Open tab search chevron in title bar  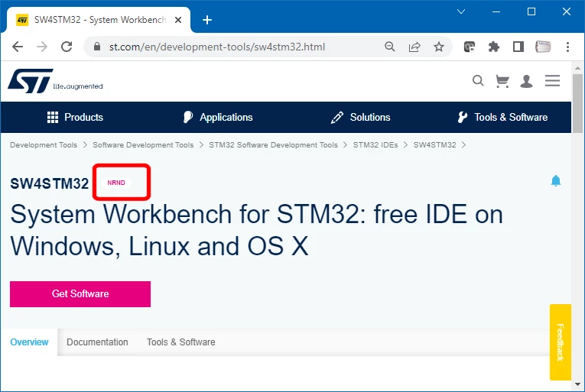pyautogui.click(x=461, y=11)
